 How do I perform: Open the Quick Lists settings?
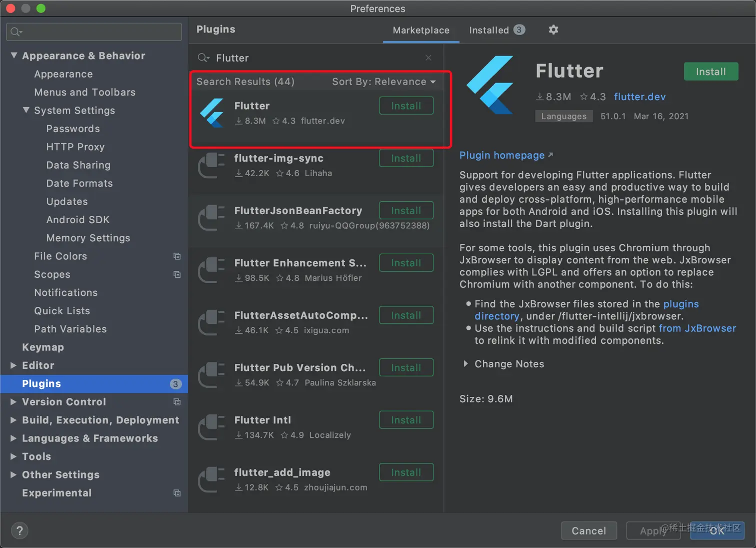point(62,311)
